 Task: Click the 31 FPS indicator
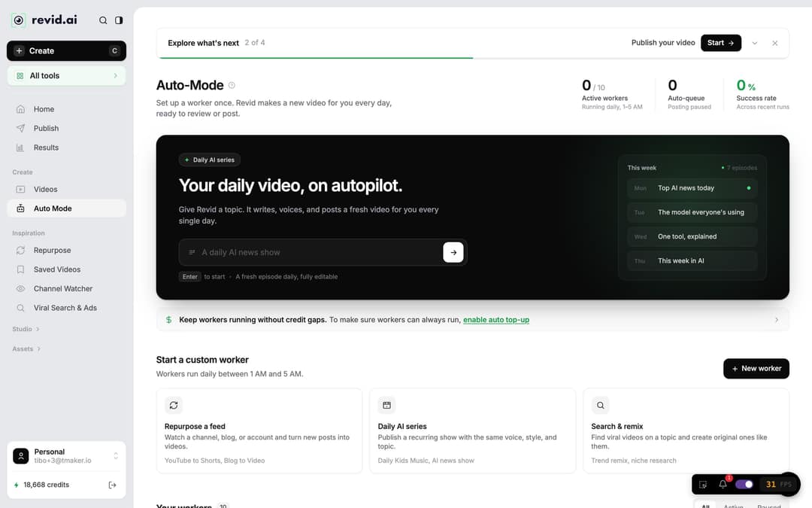778,485
